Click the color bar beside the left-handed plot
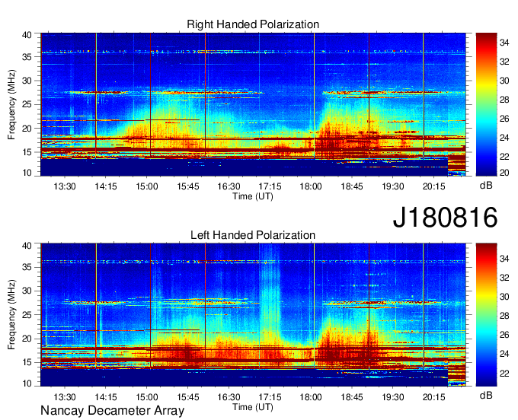Image resolution: width=518 pixels, height=420 pixels. click(x=486, y=315)
